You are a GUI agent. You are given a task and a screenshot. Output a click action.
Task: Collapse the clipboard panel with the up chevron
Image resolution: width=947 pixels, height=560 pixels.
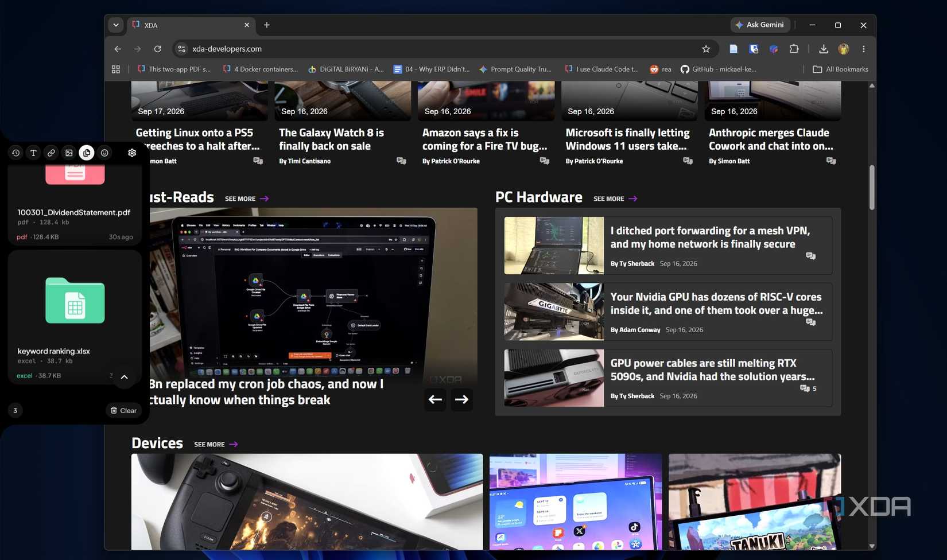click(124, 377)
